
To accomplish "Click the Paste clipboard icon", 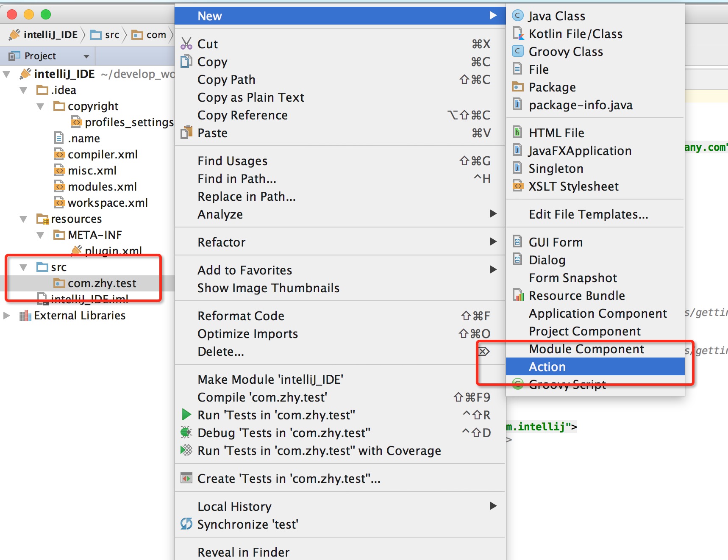I will point(186,133).
